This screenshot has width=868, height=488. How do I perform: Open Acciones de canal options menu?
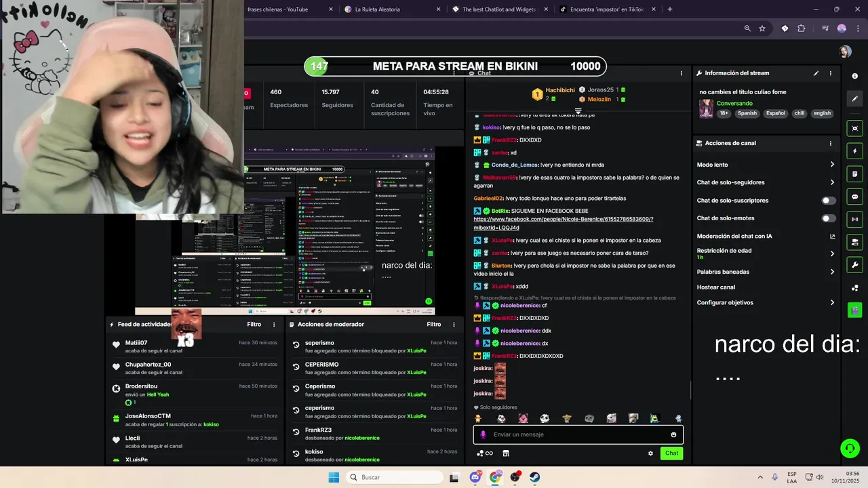click(x=830, y=143)
